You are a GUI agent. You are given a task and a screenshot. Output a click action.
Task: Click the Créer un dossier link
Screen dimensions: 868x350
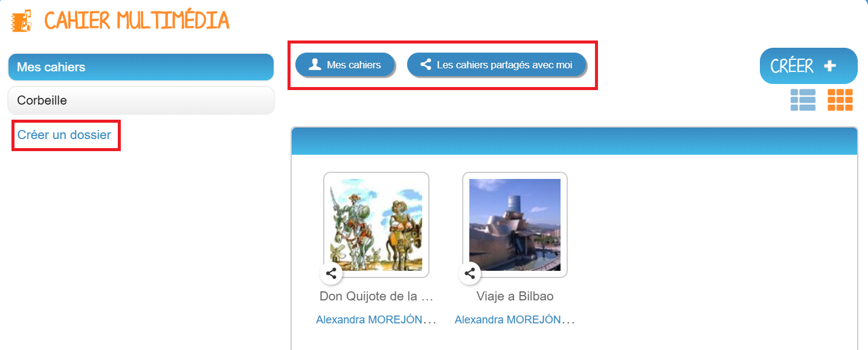pos(64,135)
